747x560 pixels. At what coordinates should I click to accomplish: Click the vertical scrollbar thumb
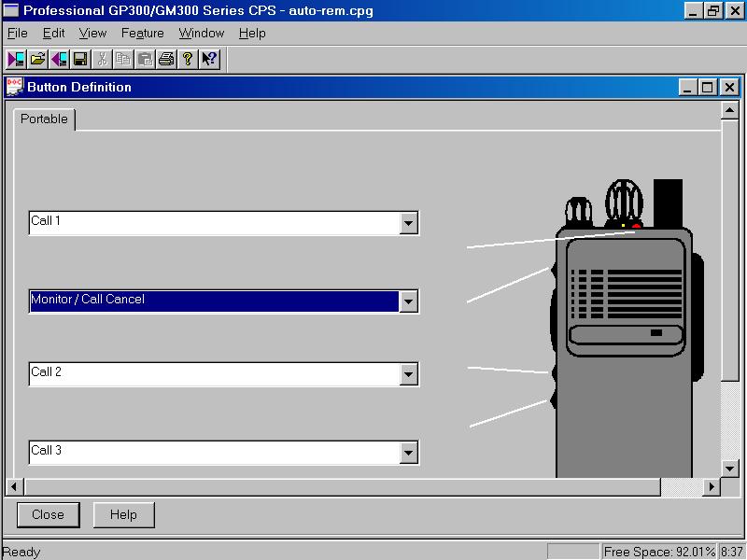point(729,250)
